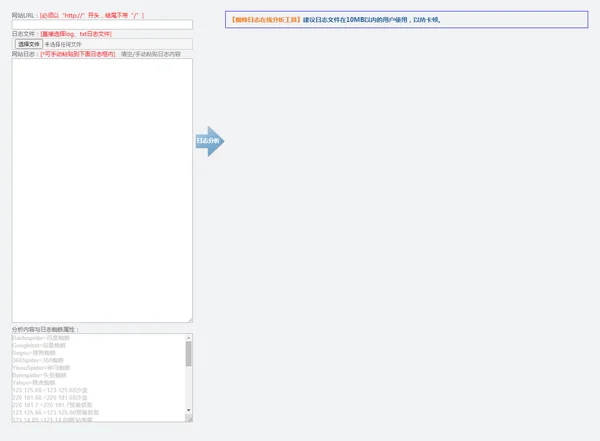Screen dimensions: 600x441
Task: Place cursor on the 360Spider line
Action: (x=38, y=360)
